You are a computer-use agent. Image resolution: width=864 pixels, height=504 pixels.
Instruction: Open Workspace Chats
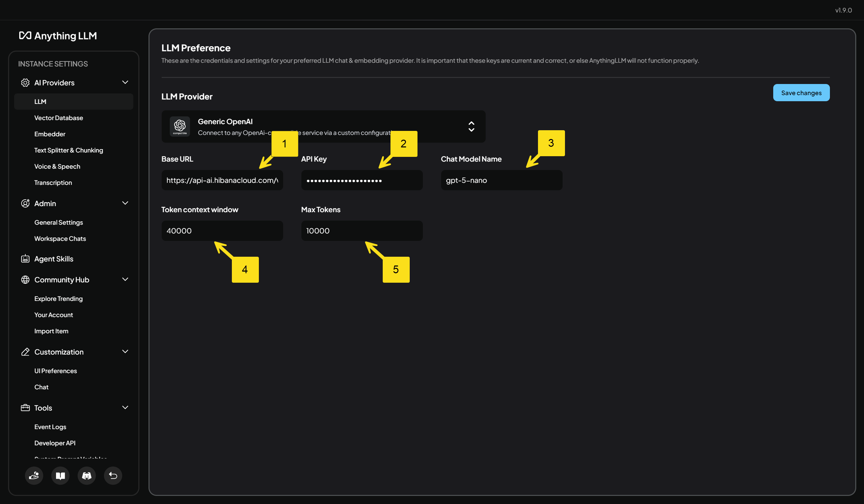(x=60, y=239)
